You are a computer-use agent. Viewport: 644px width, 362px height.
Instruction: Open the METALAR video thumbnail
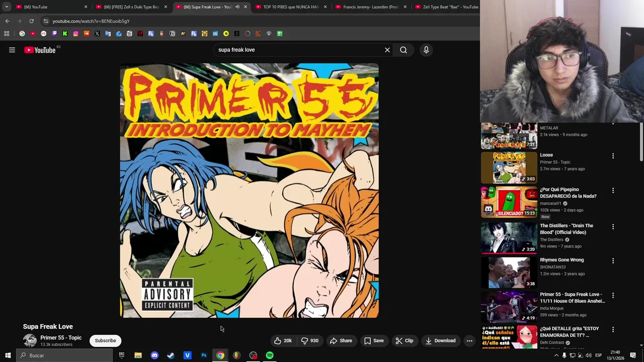[x=509, y=136]
